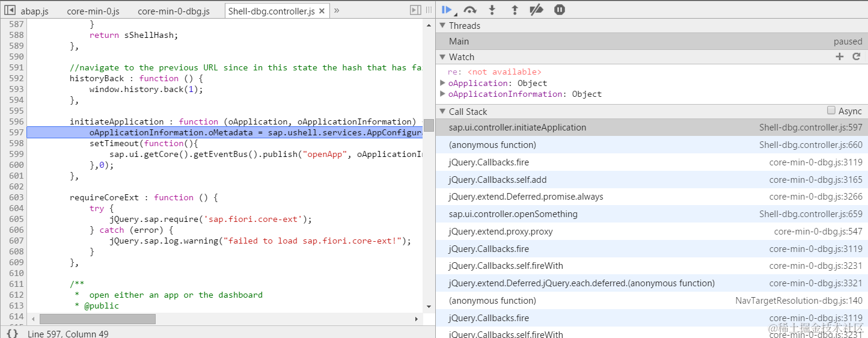Open source link core-min-0-dbg.js:547
Image resolution: width=868 pixels, height=338 pixels.
[x=818, y=232]
